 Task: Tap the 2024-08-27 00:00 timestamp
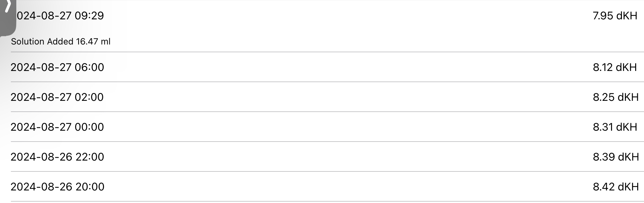pos(57,127)
